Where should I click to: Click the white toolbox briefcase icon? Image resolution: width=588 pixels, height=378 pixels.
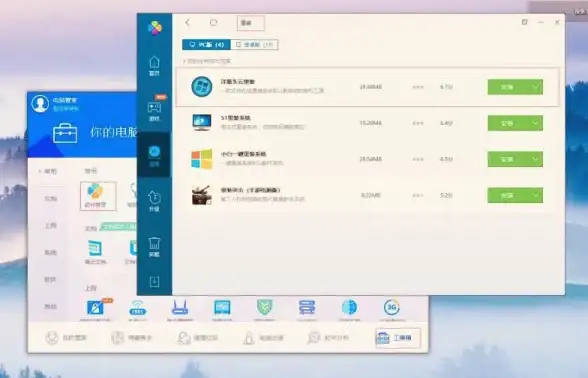(65, 133)
